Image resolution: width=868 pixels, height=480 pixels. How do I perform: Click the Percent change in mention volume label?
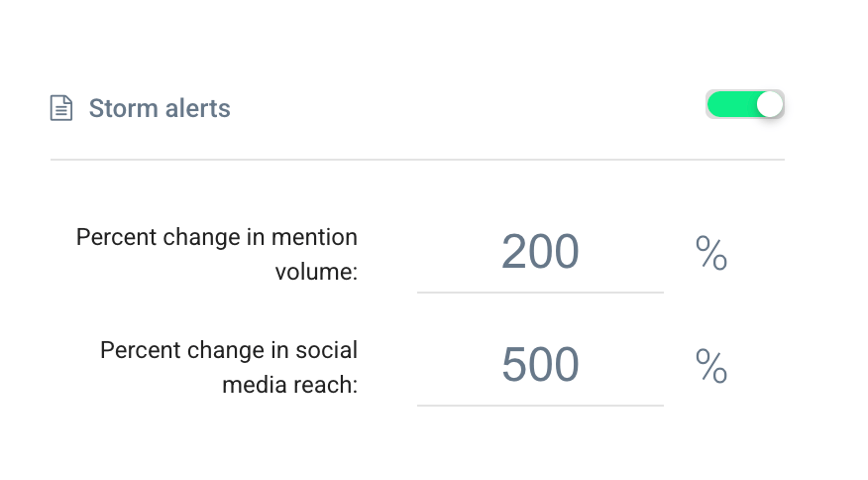pos(216,255)
